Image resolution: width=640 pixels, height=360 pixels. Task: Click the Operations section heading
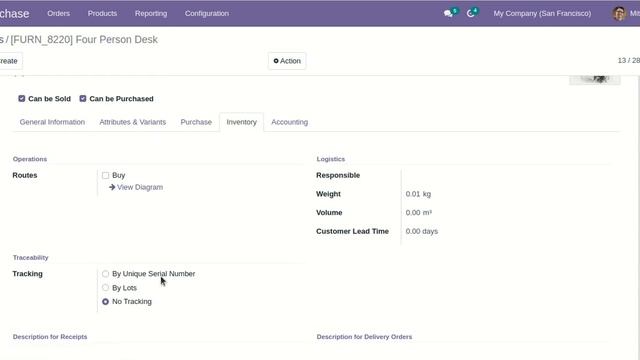[30, 159]
